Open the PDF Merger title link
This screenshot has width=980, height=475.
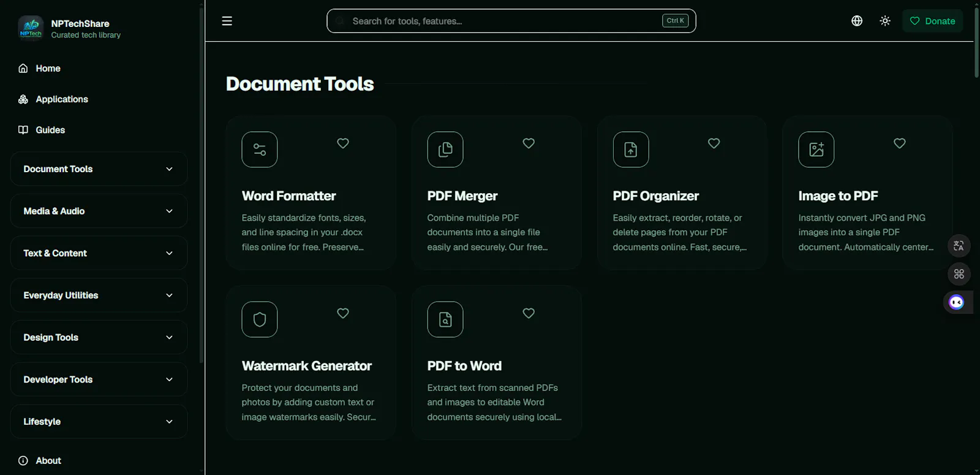(462, 196)
